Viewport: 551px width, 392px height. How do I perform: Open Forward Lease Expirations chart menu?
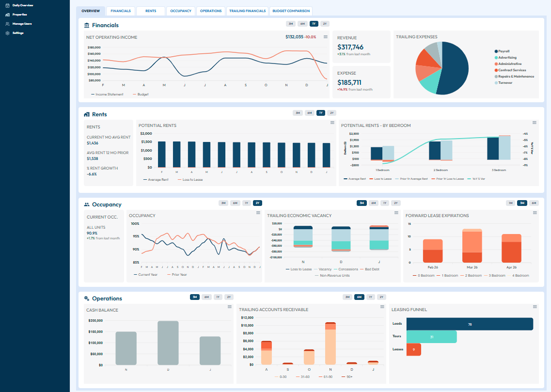tap(535, 213)
